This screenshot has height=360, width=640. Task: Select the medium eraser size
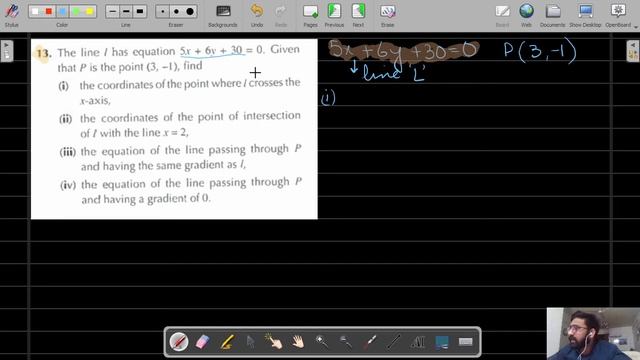[x=176, y=11]
